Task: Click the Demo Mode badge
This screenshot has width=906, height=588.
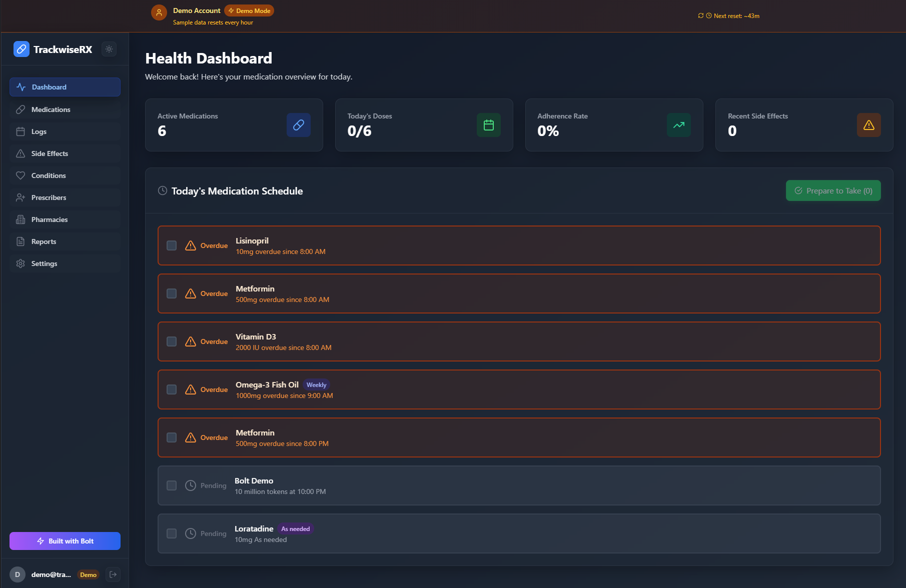Action: click(x=249, y=10)
